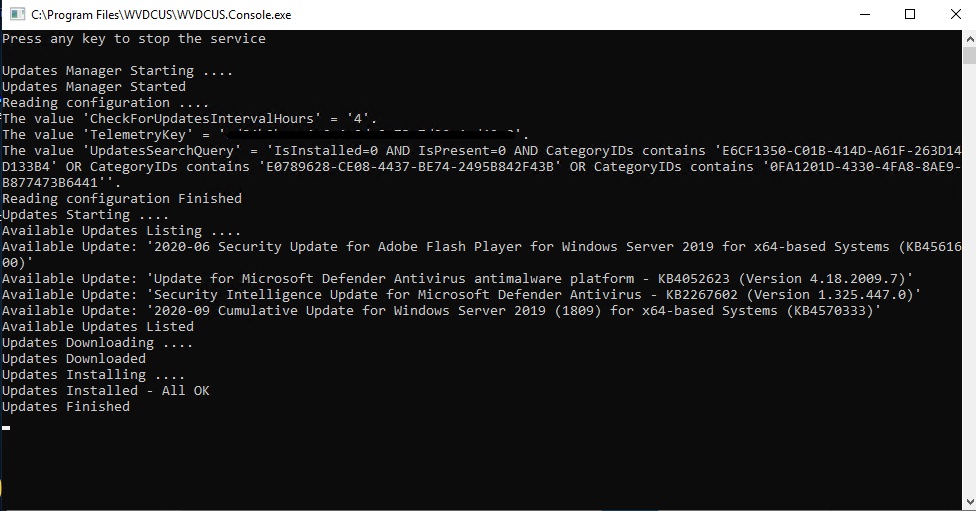Click the Adobe Flash Player update line
Image resolution: width=976 pixels, height=511 pixels.
[x=480, y=247]
